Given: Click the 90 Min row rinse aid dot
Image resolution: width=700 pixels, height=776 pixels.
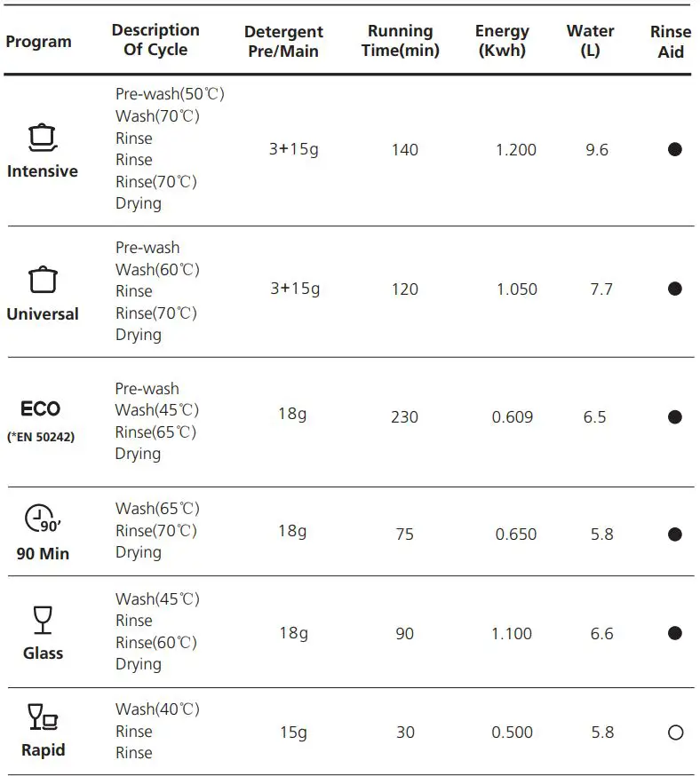Looking at the screenshot, I should pos(674,534).
